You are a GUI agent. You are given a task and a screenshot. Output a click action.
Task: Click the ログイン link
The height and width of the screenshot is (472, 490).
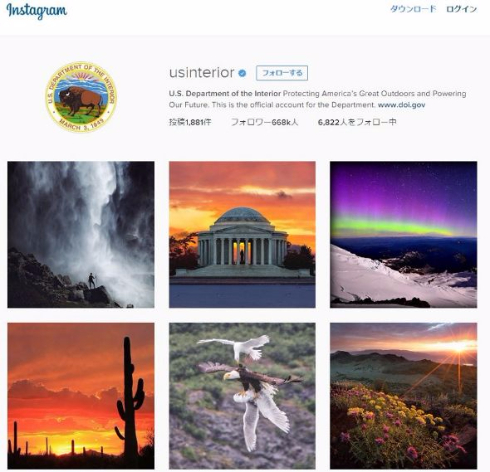462,9
